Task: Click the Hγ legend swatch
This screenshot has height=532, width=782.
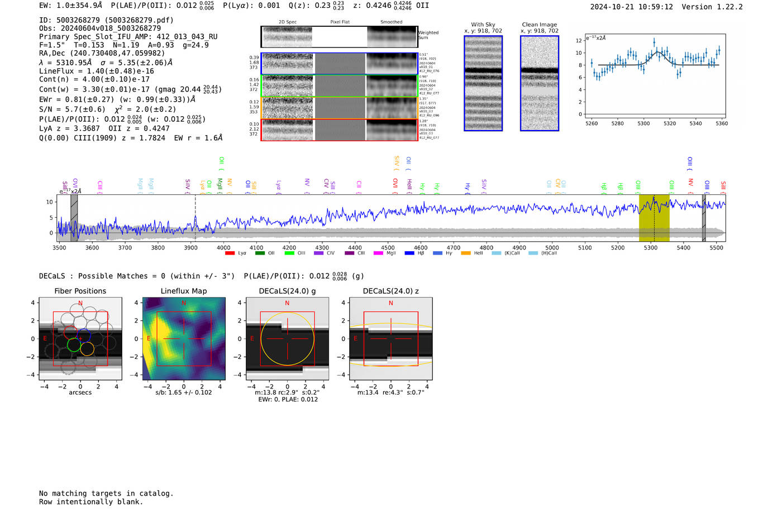Action: [437, 253]
